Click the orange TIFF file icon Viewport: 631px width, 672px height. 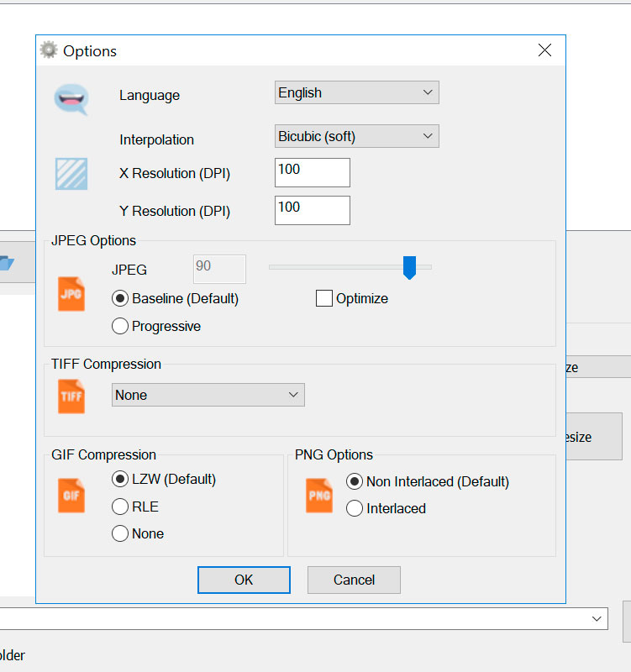71,396
